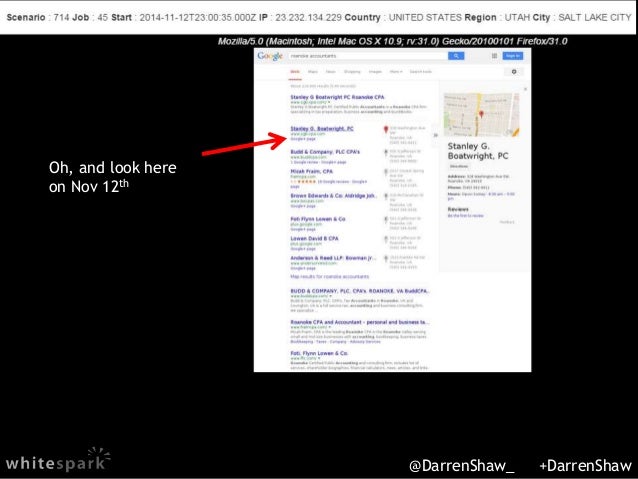638x479 pixels.
Task: Open Mizak Fraim, CPA local listing
Action: pyautogui.click(x=311, y=171)
